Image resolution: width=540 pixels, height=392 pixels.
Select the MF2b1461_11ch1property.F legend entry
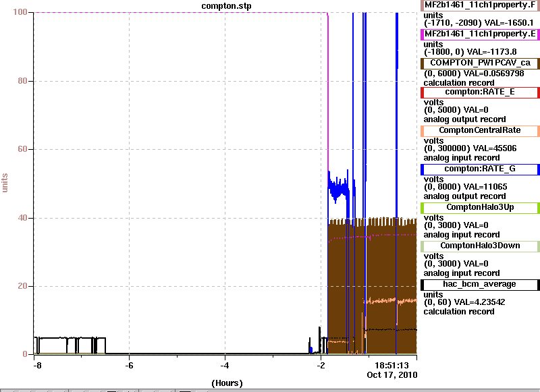click(x=480, y=5)
